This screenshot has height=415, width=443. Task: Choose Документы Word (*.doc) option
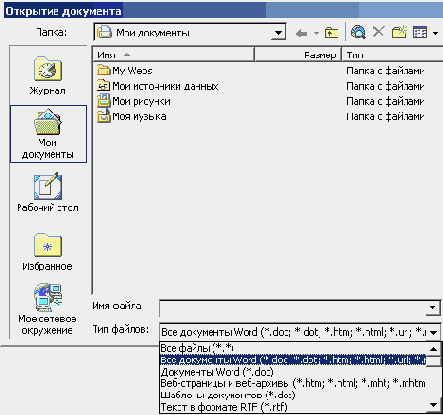coord(293,372)
